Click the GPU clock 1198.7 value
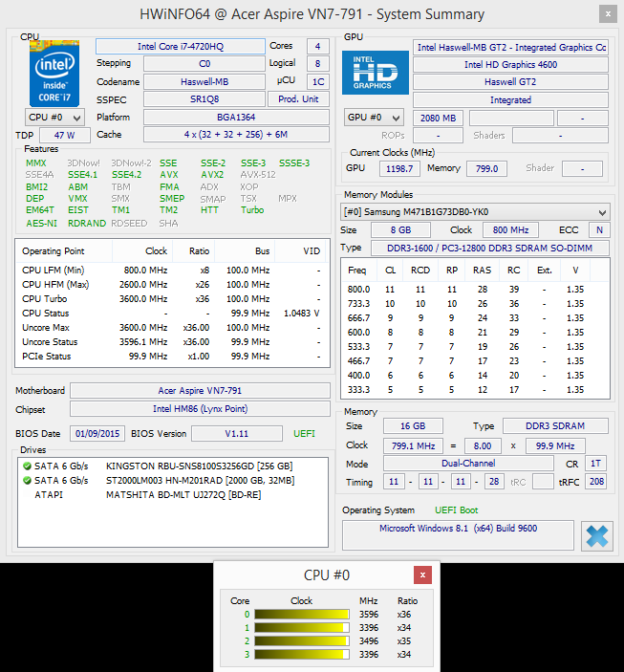This screenshot has width=624, height=672. 399,168
